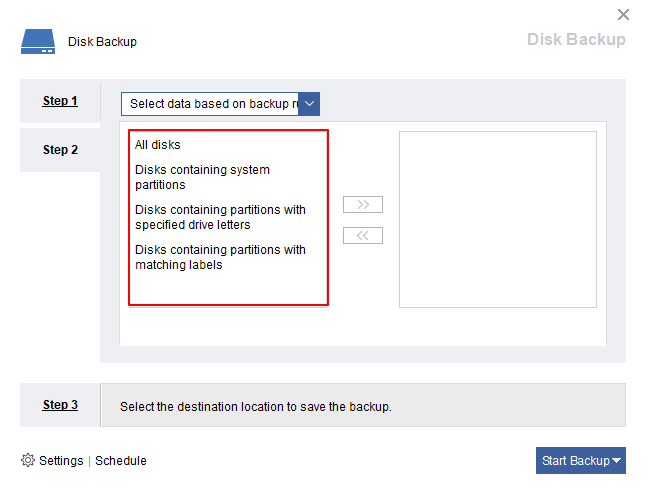Select the Step 2 tab

point(60,150)
